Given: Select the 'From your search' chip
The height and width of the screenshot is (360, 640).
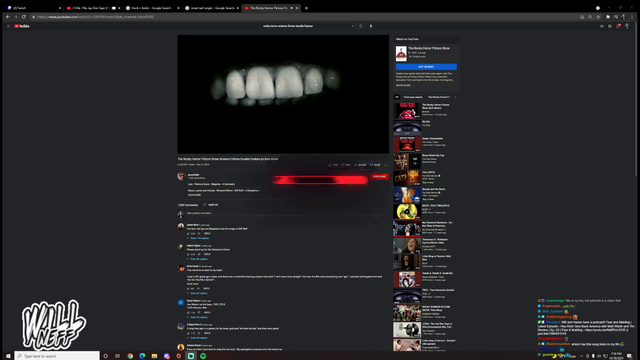Looking at the screenshot, I should coord(413,97).
